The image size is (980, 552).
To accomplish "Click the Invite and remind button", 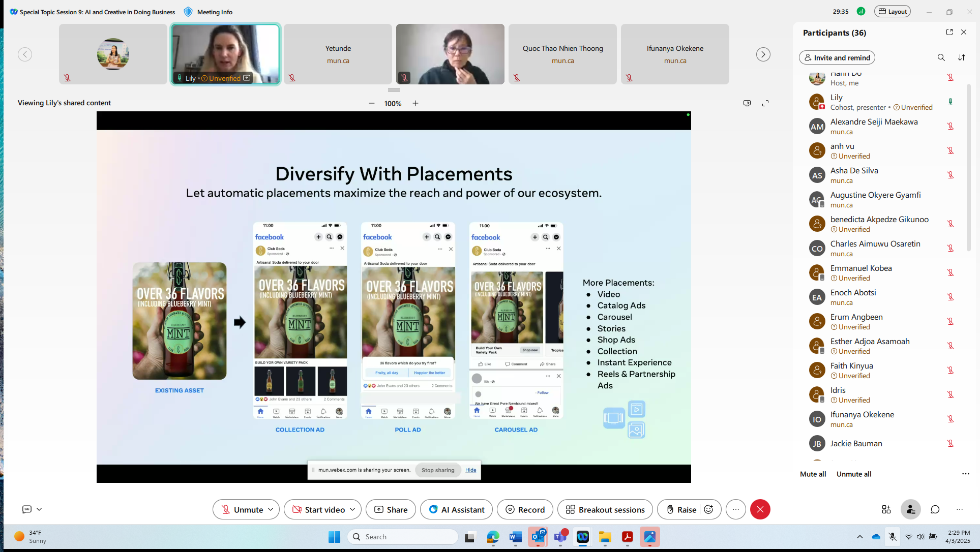I will [837, 57].
